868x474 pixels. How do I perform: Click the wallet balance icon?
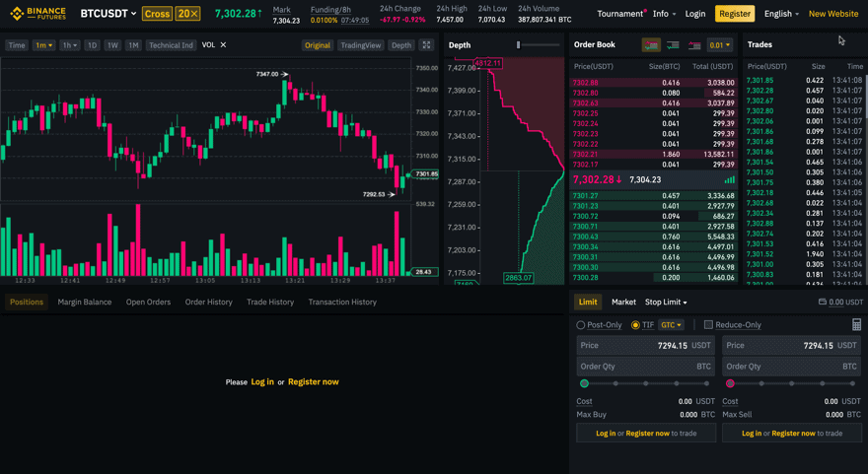(x=822, y=302)
